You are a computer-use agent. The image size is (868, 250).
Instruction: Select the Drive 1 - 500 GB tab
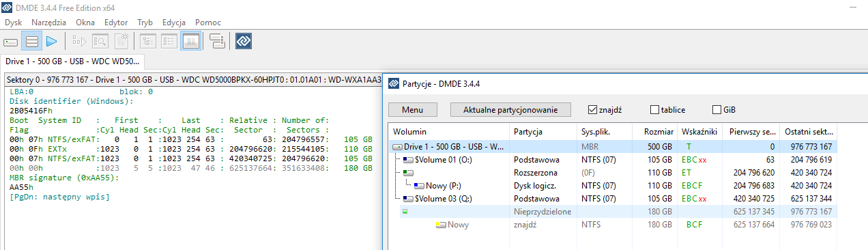point(72,61)
